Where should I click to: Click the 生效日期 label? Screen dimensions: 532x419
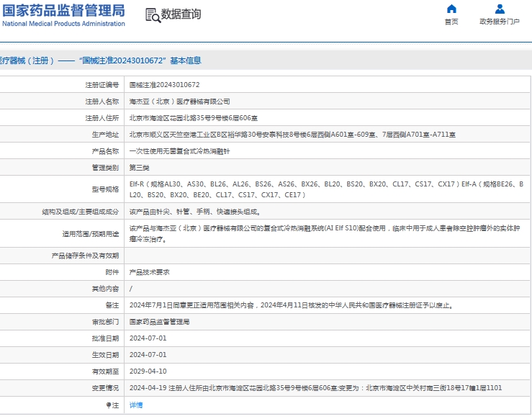(x=105, y=355)
